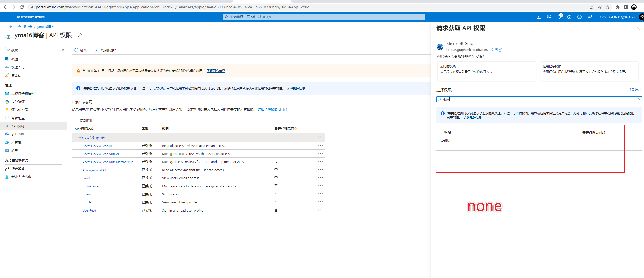Image resolution: width=644 pixels, height=278 pixels.
Task: Follow the 主页 breadcrumb
Action: (9, 27)
